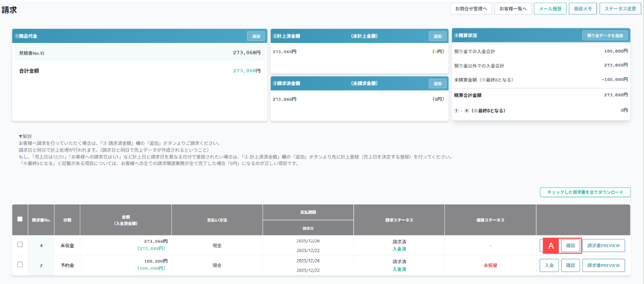Click the お問合せ管理へ button
Screen dimensions: 644x284
point(471,8)
